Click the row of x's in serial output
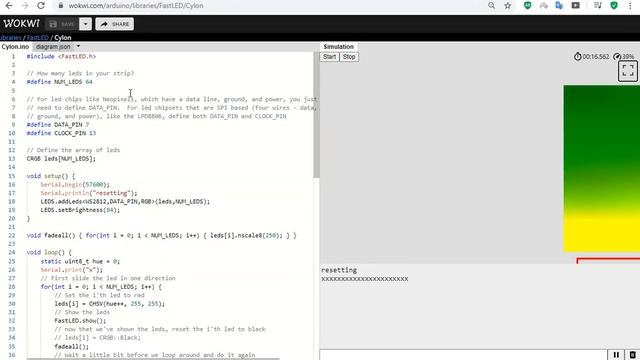The image size is (640, 360). tap(364, 279)
